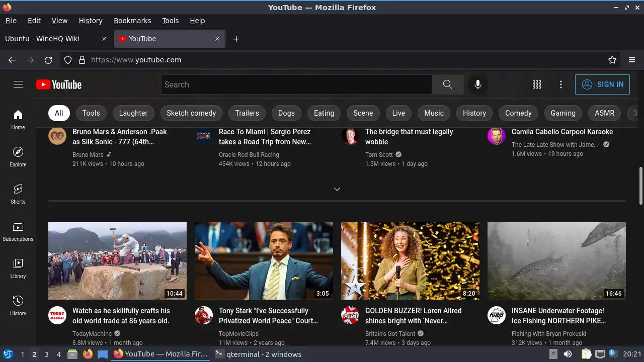This screenshot has height=362, width=644.
Task: Open Firefox Bookmarks menu
Action: click(x=132, y=21)
